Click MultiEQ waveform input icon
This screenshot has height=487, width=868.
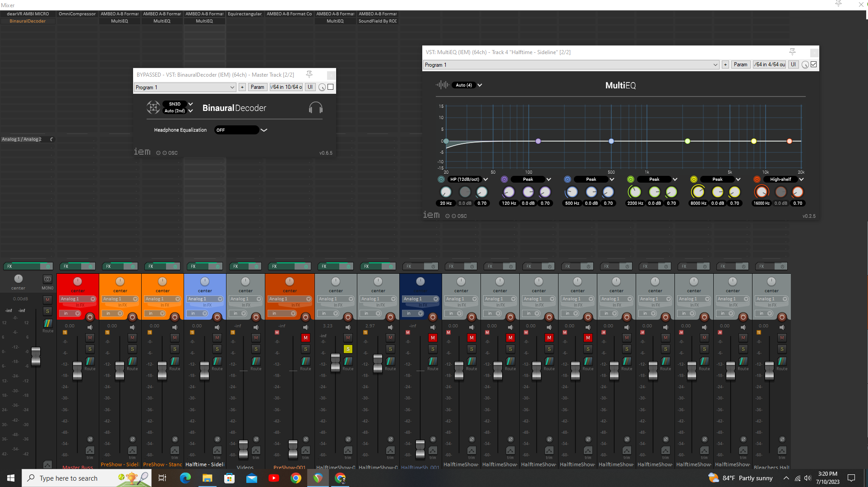pos(443,85)
